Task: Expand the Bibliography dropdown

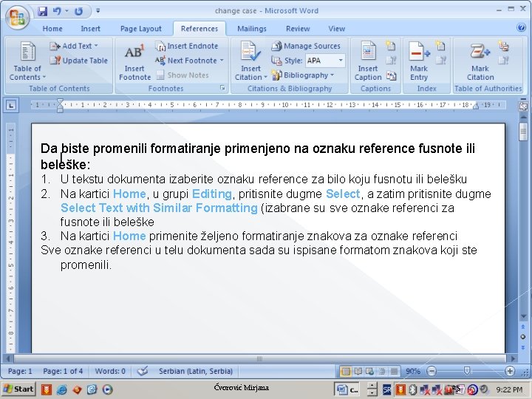Action: tap(303, 75)
